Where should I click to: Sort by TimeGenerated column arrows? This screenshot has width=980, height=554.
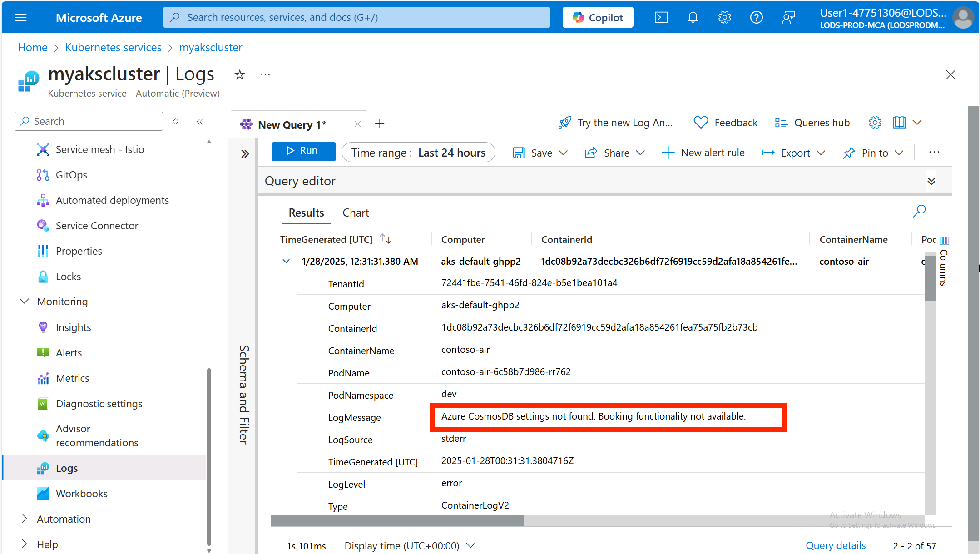pos(386,239)
